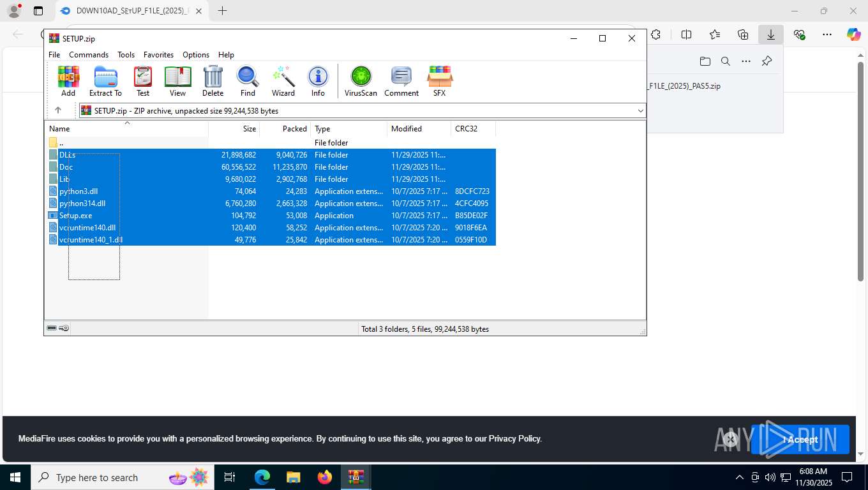
Task: Select python314.dll file
Action: tap(270, 203)
